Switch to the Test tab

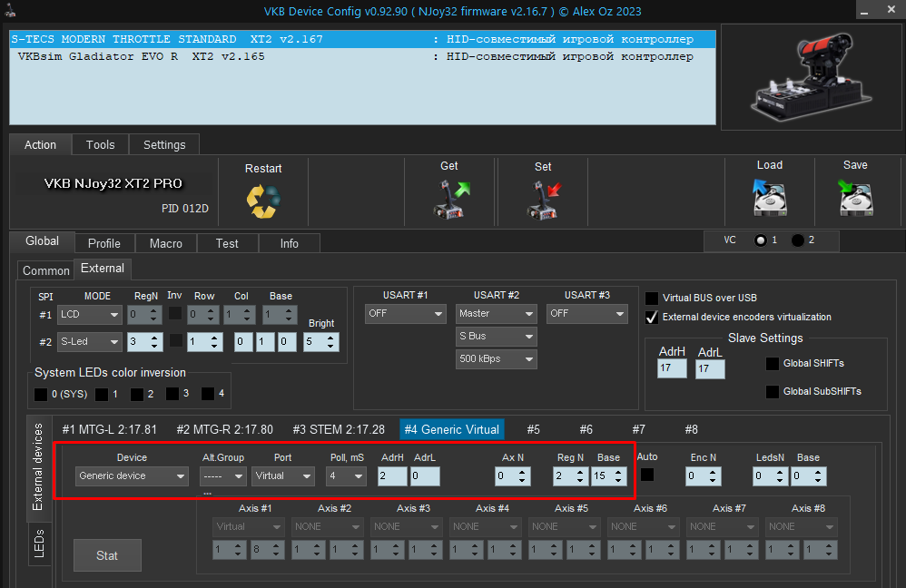[x=227, y=244]
